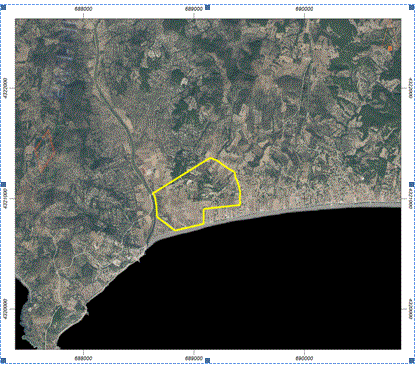The image size is (420, 370).
Task: Click the top-left corner selection handle
Action: [x=3, y=7]
